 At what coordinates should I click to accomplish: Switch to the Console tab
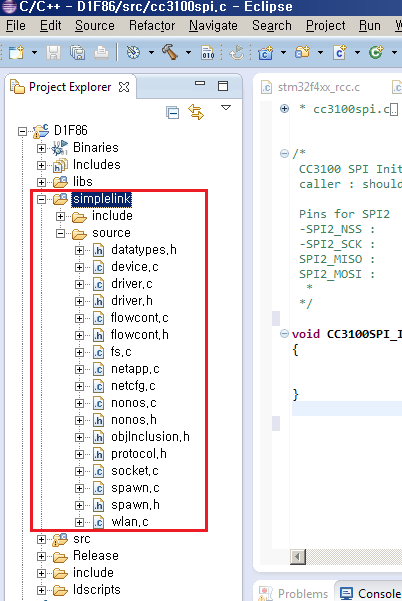point(372,593)
